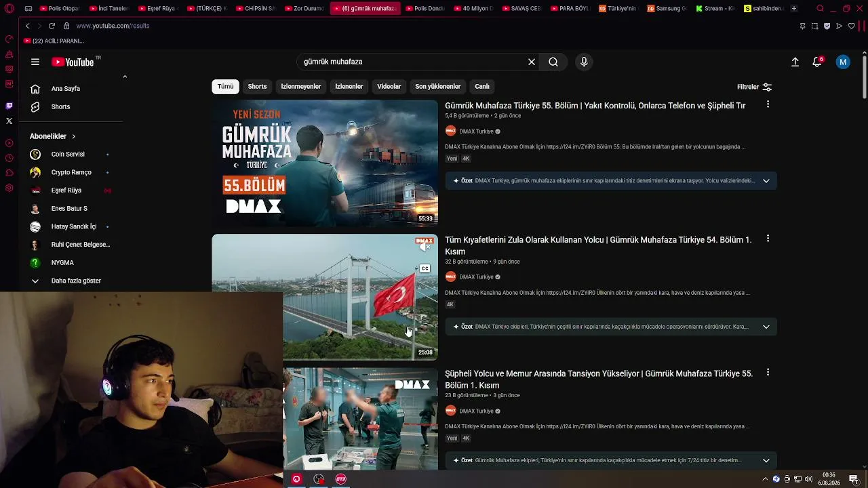
Task: Open the YouTube hamburger guide menu
Action: [35, 62]
